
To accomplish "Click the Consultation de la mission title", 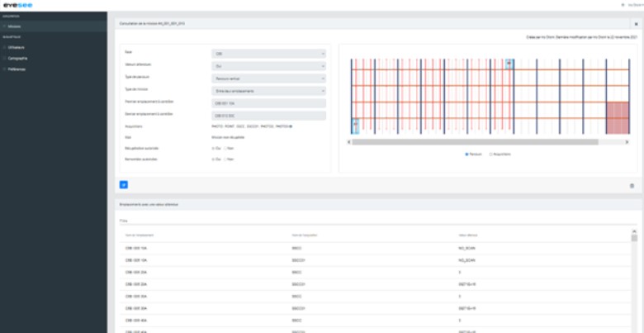I will (x=152, y=24).
